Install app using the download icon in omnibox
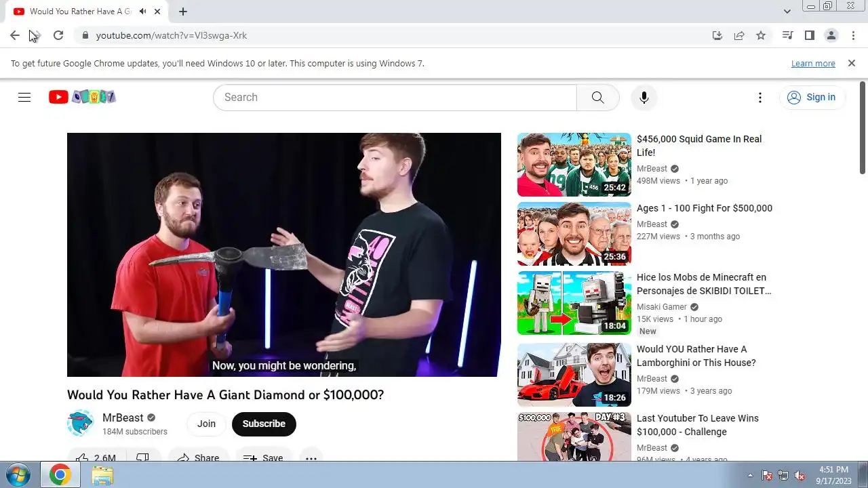The height and width of the screenshot is (488, 868). [717, 35]
